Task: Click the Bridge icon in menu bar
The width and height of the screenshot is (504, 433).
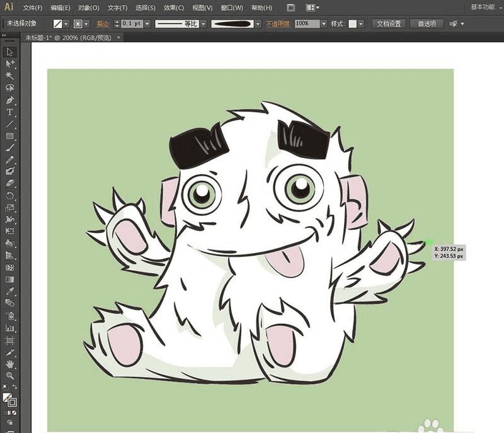Action: pos(291,8)
